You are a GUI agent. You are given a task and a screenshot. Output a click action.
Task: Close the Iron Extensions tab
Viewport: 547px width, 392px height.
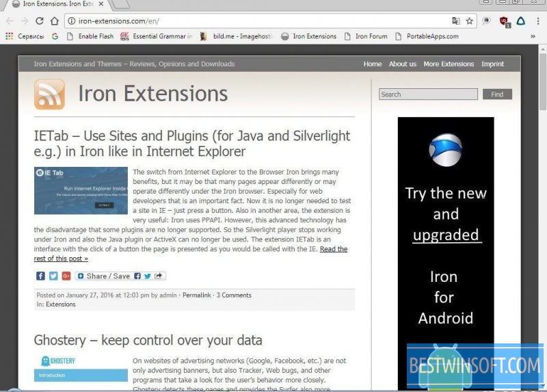[x=101, y=4]
